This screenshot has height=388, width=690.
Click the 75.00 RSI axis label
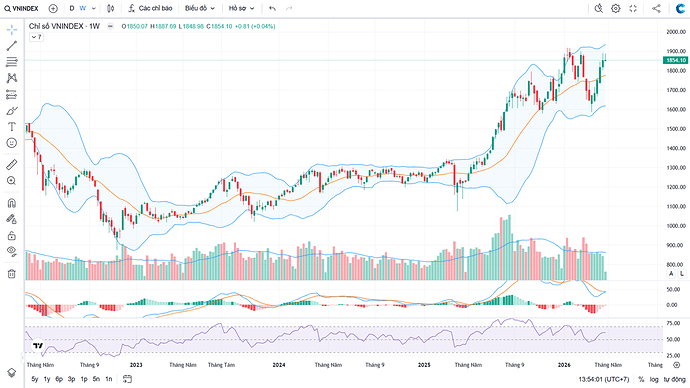[673, 323]
